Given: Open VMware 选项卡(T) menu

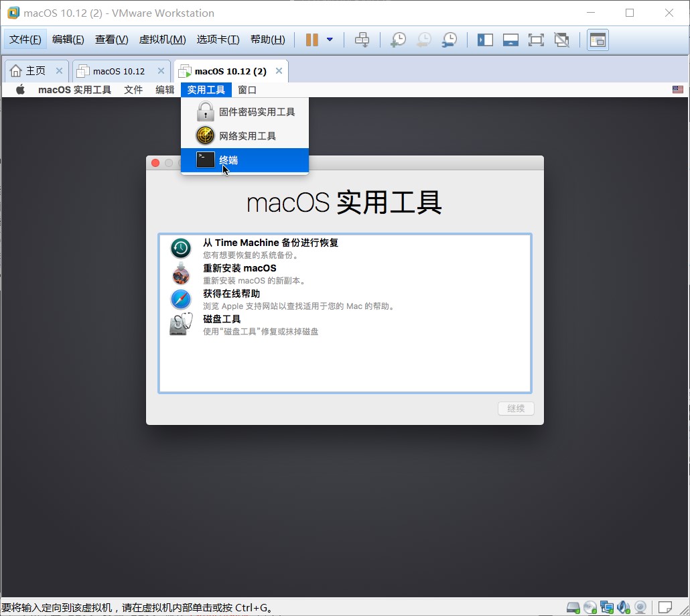Looking at the screenshot, I should point(218,40).
